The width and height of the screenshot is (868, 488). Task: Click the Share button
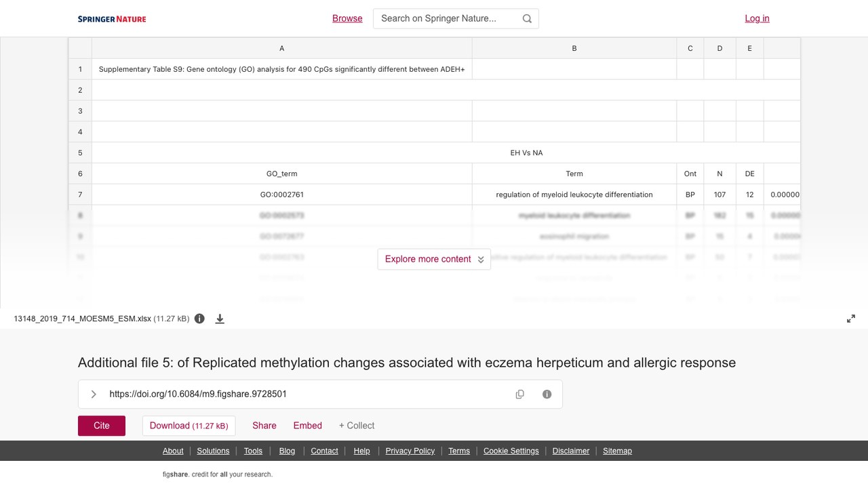(x=264, y=426)
